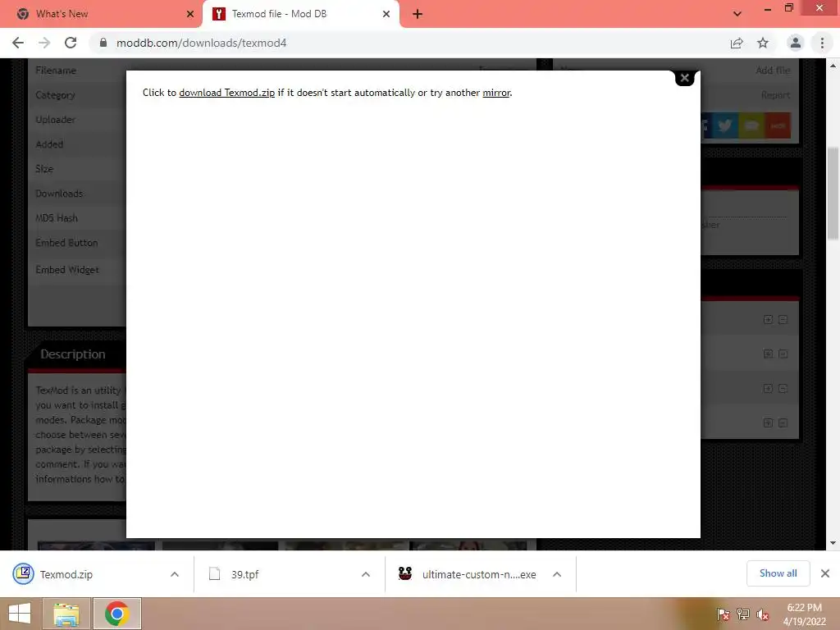Open the Windows Start menu

[20, 614]
